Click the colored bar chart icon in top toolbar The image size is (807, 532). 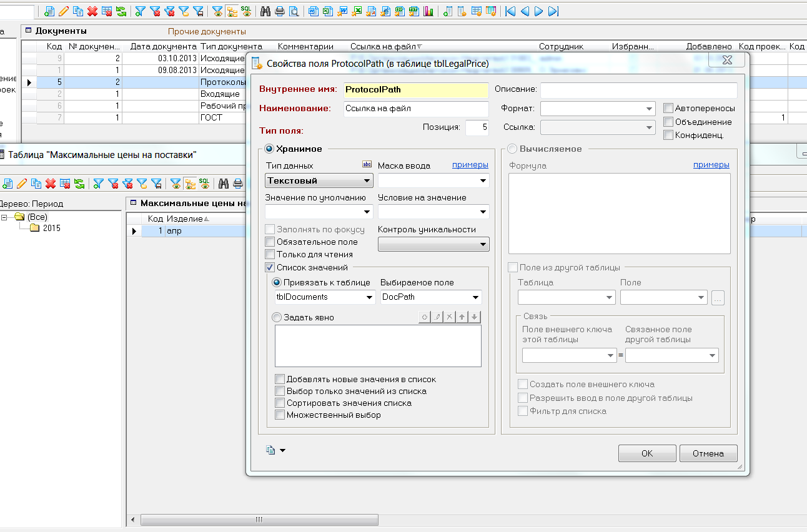click(428, 11)
